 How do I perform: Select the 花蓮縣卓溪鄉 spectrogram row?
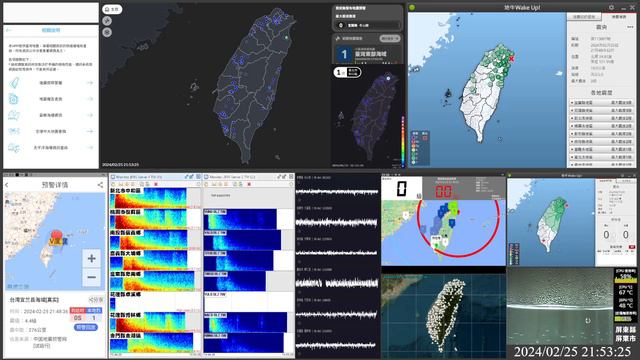click(x=156, y=302)
